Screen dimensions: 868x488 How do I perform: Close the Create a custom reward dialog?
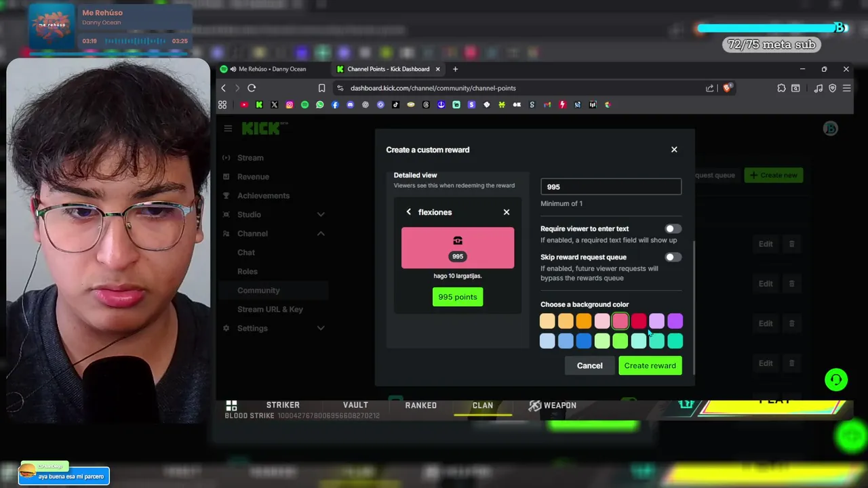coord(674,149)
